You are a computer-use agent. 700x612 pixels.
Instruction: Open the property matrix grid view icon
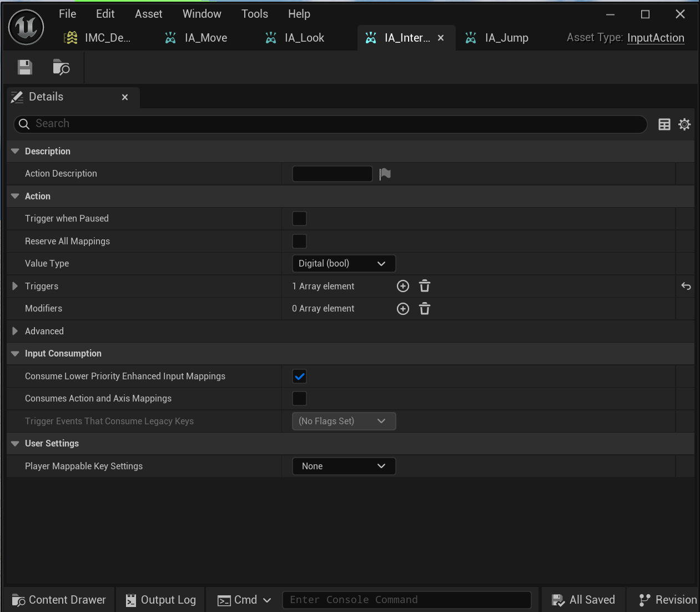pyautogui.click(x=664, y=124)
